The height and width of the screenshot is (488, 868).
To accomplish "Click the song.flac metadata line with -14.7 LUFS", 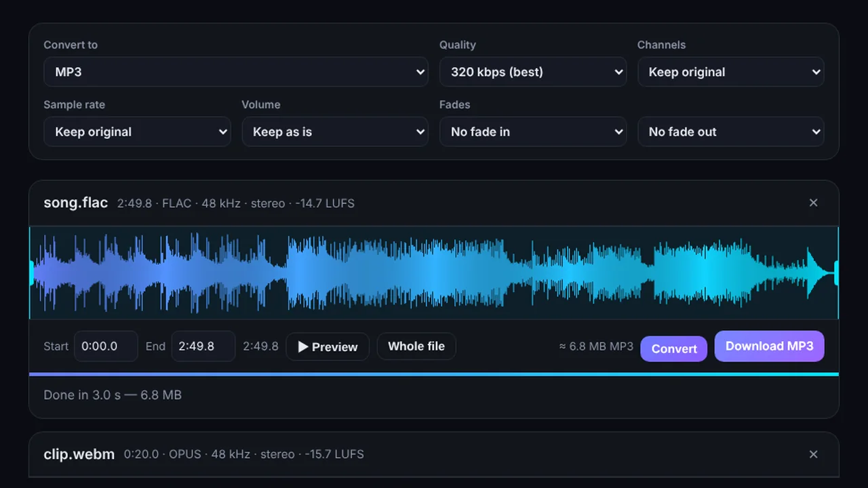I will [236, 203].
